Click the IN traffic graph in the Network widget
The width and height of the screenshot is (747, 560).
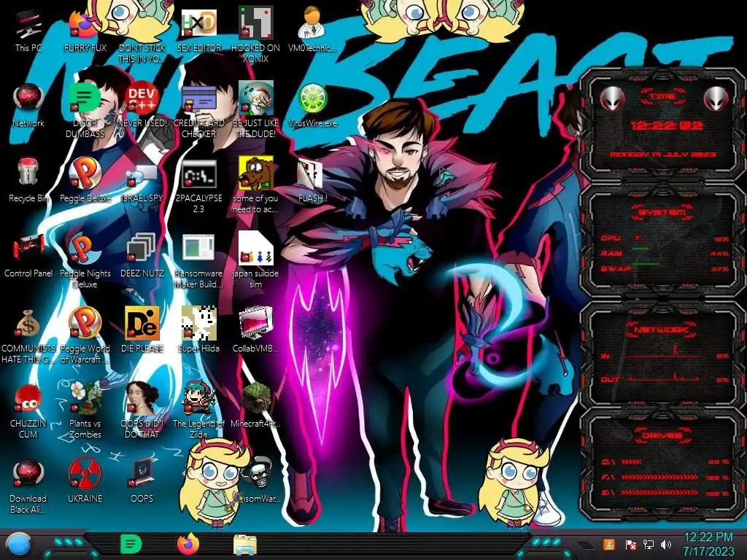tap(662, 352)
